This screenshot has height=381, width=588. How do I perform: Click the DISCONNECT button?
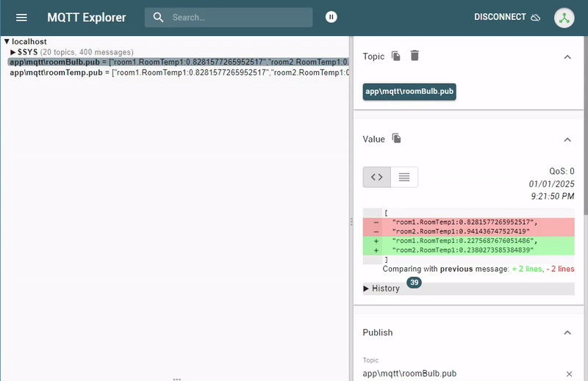[x=507, y=17]
